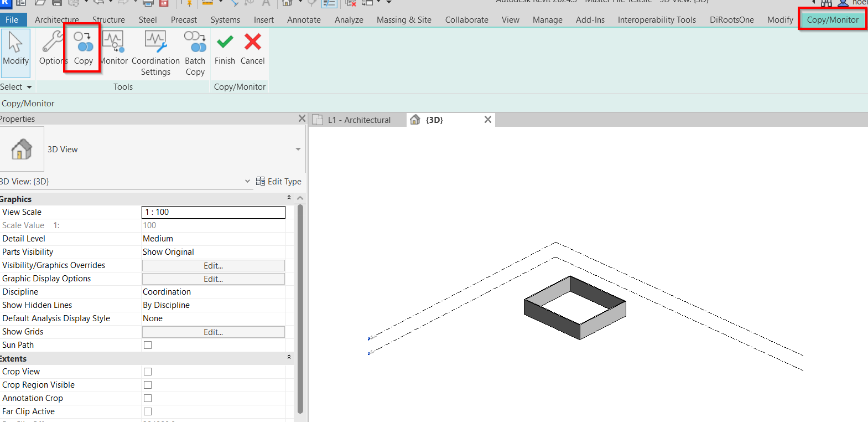Open Coordination Settings
This screenshot has height=422, width=868.
coord(155,53)
